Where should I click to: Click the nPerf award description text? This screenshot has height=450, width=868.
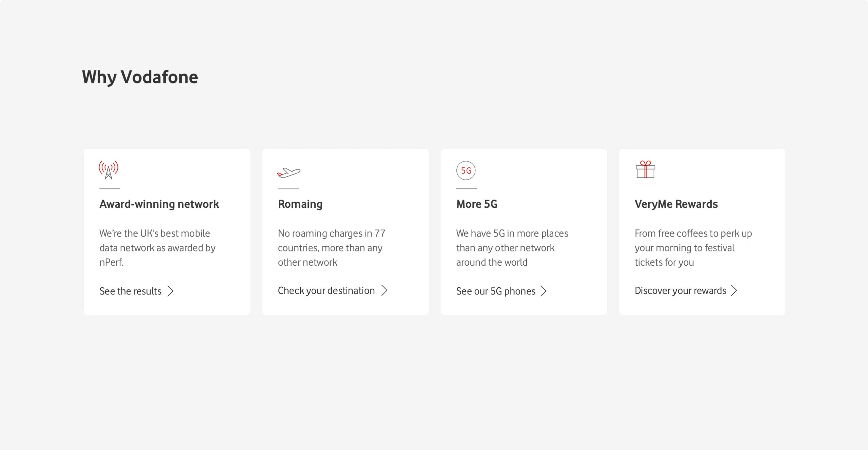[157, 248]
